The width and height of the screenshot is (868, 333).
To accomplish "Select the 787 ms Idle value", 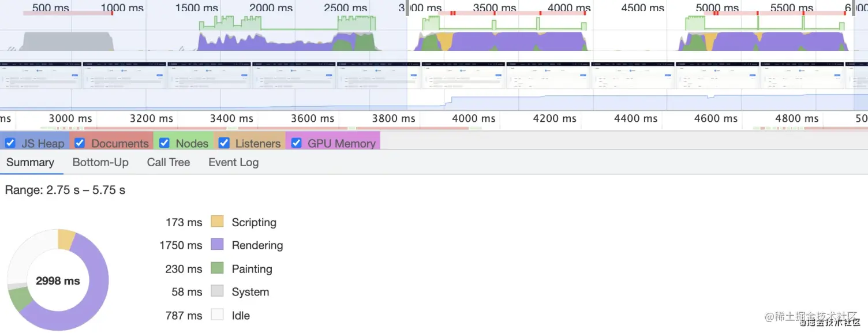I will [184, 316].
